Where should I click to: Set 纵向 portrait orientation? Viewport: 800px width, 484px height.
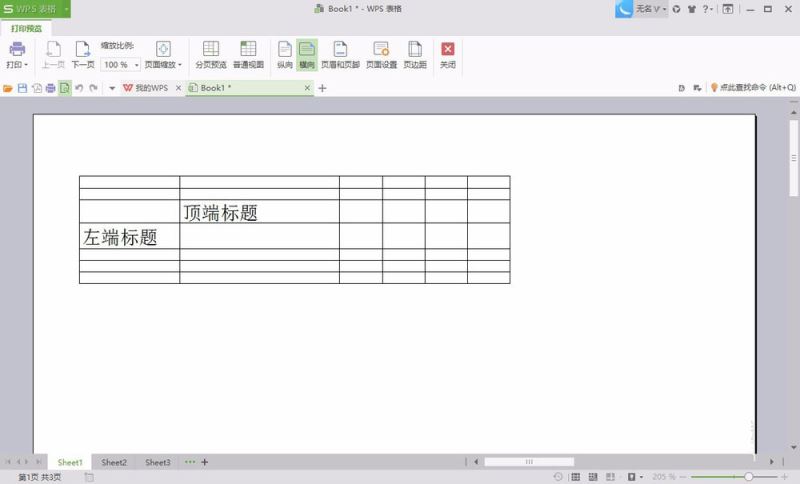(285, 55)
